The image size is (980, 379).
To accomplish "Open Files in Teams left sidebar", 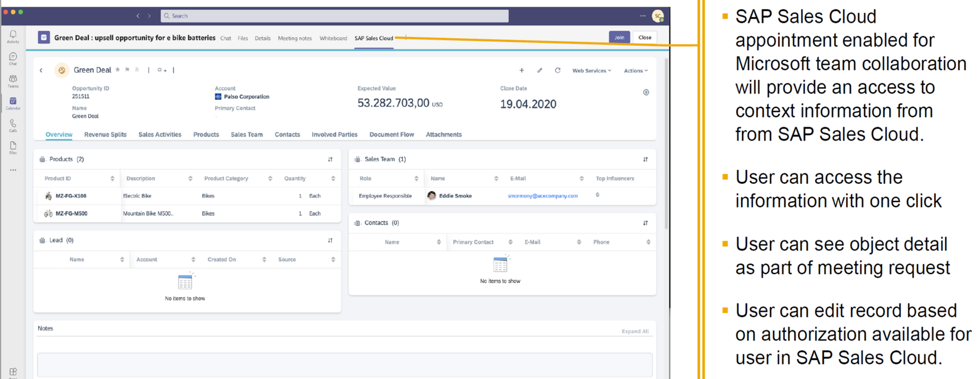I will coord(13,148).
